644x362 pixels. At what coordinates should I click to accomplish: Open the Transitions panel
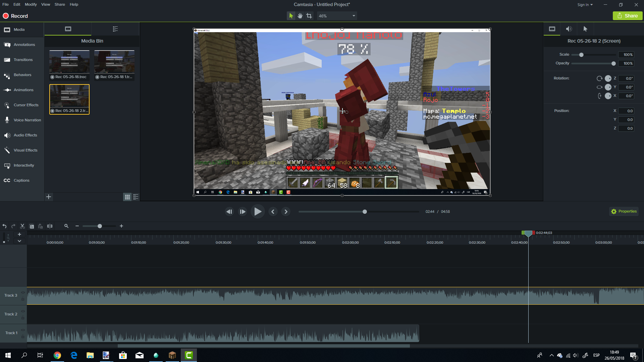pos(22,60)
